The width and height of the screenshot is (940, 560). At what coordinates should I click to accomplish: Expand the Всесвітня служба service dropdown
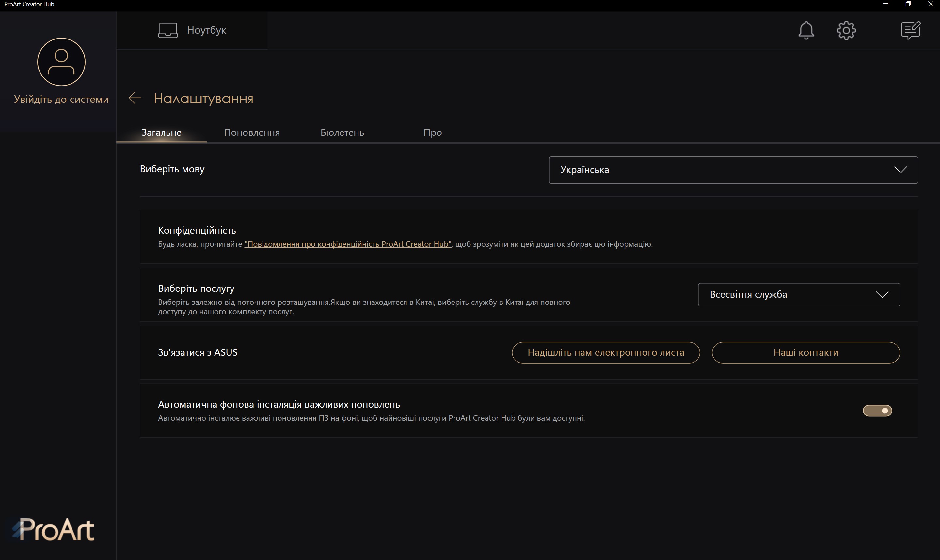[x=798, y=294]
